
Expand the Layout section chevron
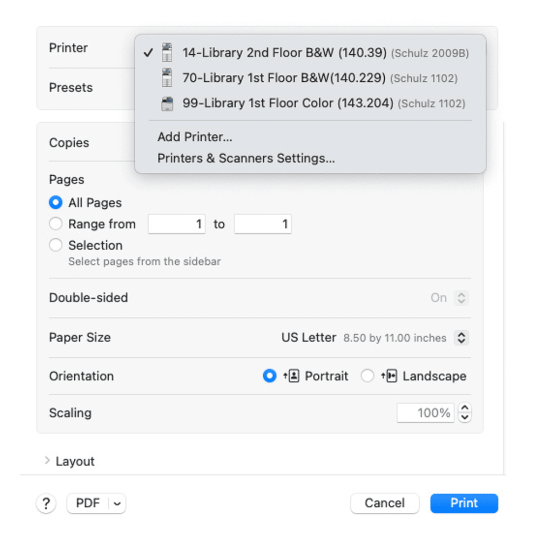click(47, 460)
